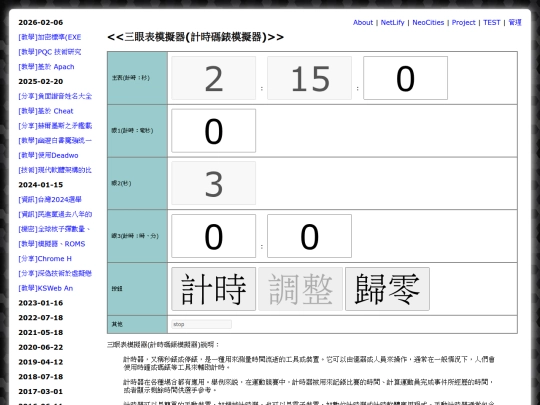This screenshot has height=405, width=540.
Task: Click the 眼2 seconds field showing 3
Action: (x=214, y=183)
